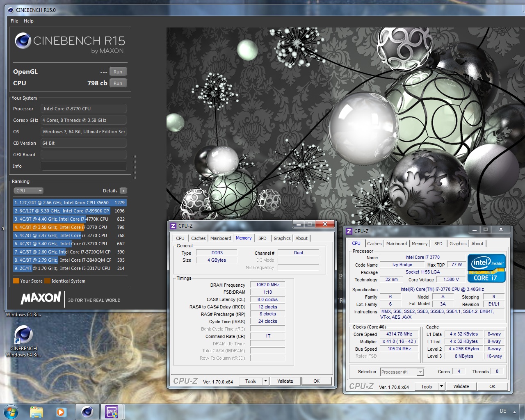
Task: Switch to the Caches tab in the CPU window
Action: 374,244
